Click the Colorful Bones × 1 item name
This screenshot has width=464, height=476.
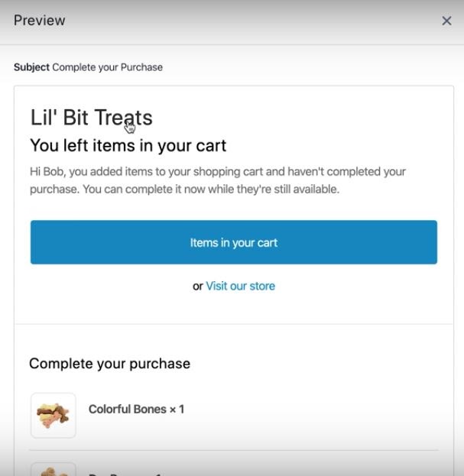136,410
